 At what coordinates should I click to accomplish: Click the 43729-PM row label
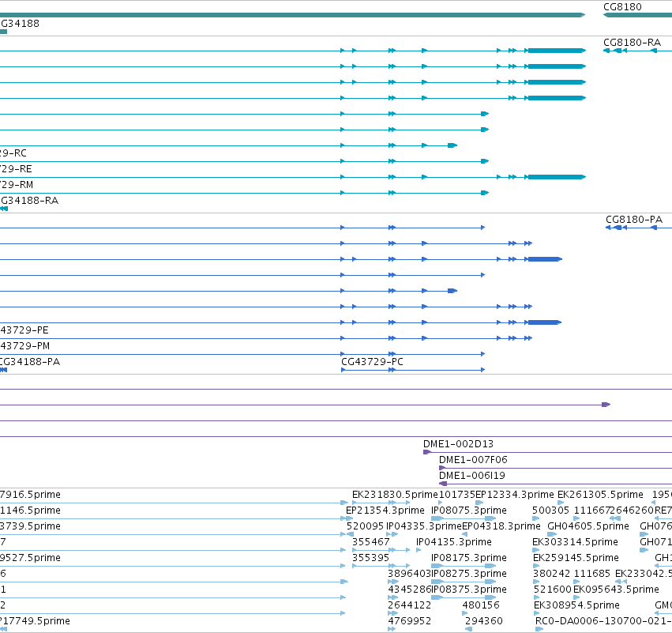pyautogui.click(x=24, y=346)
